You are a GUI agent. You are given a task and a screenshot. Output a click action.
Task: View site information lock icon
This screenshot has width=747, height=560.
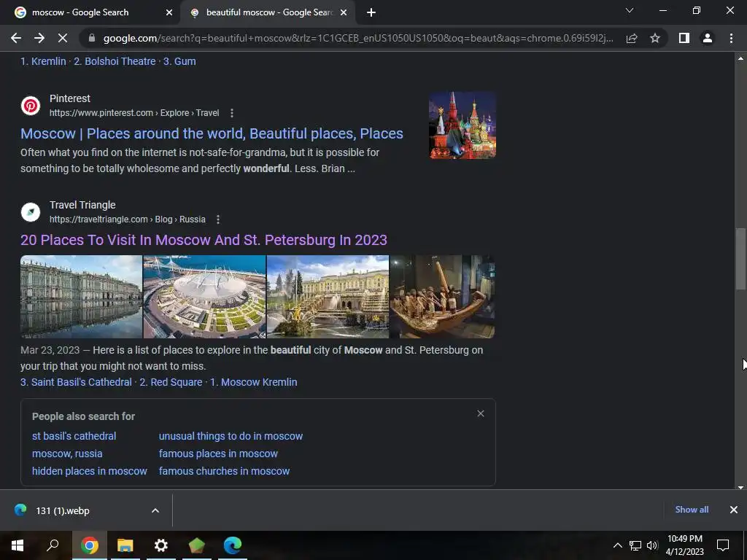(92, 38)
